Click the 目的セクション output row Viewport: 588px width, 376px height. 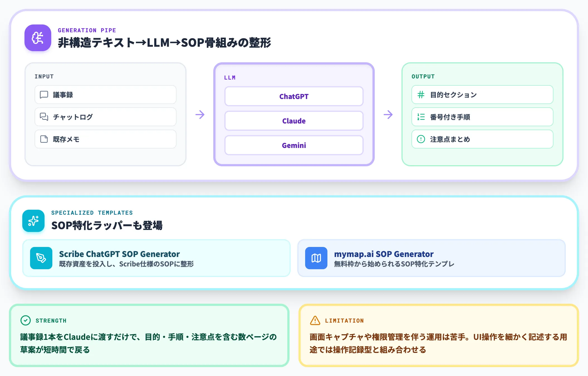coord(482,95)
